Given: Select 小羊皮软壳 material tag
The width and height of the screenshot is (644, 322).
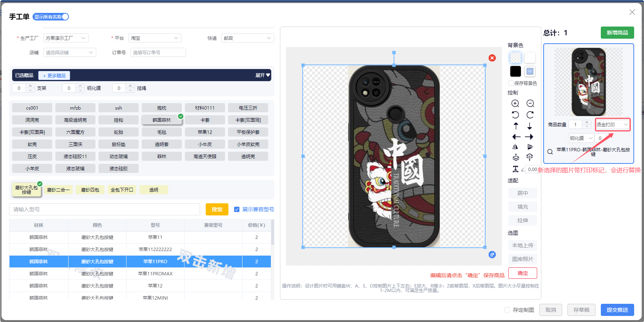Looking at the screenshot, I should (x=248, y=144).
